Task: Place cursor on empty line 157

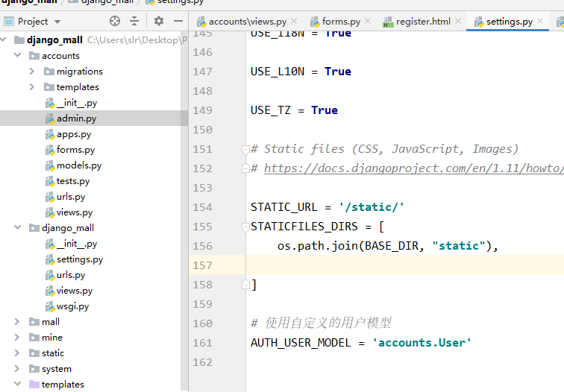Action: pos(404,265)
